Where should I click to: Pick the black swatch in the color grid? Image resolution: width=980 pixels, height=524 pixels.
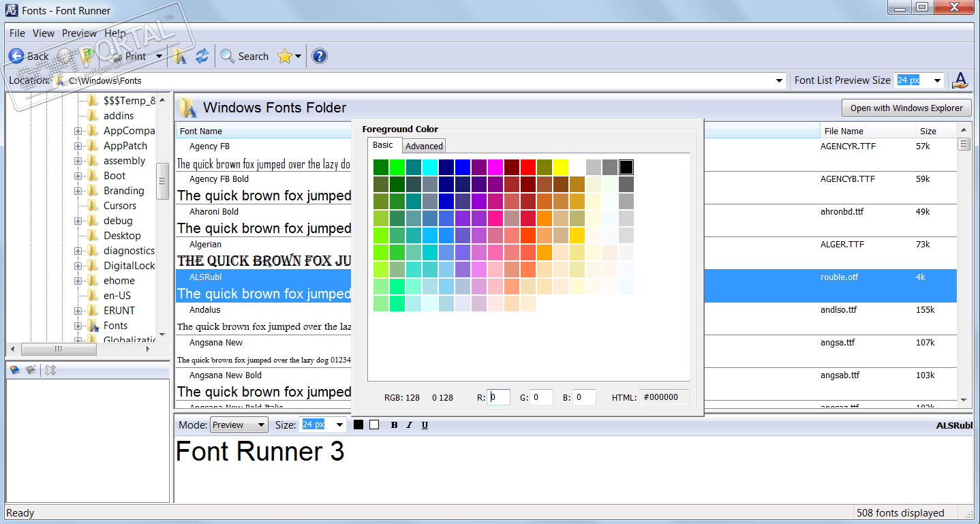[626, 167]
